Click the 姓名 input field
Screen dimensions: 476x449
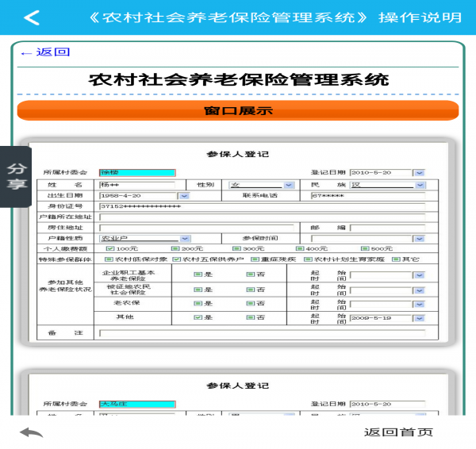137,185
